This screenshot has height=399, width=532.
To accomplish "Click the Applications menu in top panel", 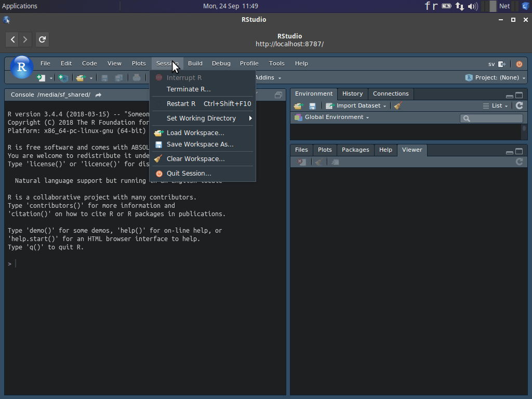I will 20,6.
